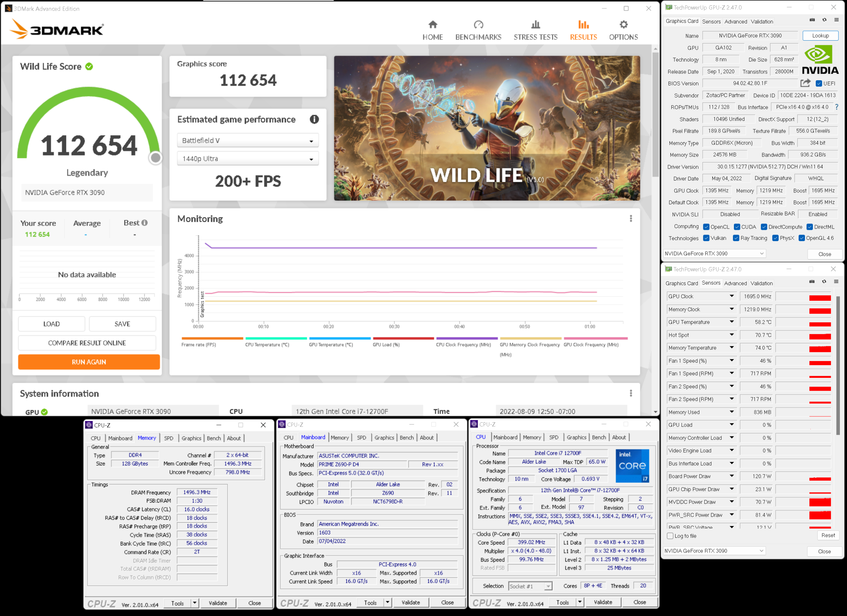Open RESULTS section in 3DMark
The height and width of the screenshot is (616, 847).
(583, 30)
